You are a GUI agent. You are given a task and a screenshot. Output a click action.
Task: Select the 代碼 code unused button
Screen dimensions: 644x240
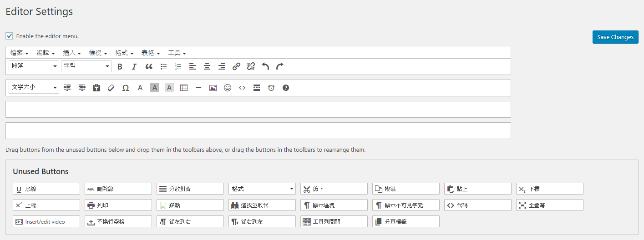478,205
